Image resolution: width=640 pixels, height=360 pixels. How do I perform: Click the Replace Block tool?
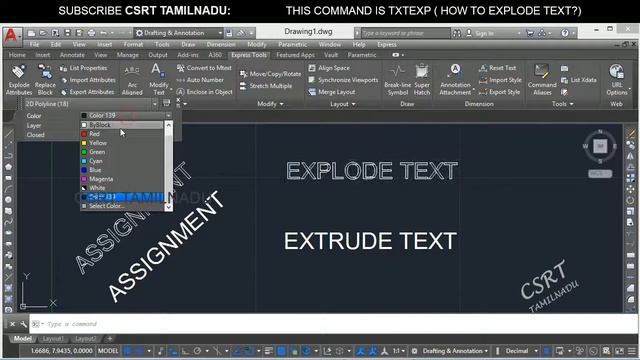point(45,80)
